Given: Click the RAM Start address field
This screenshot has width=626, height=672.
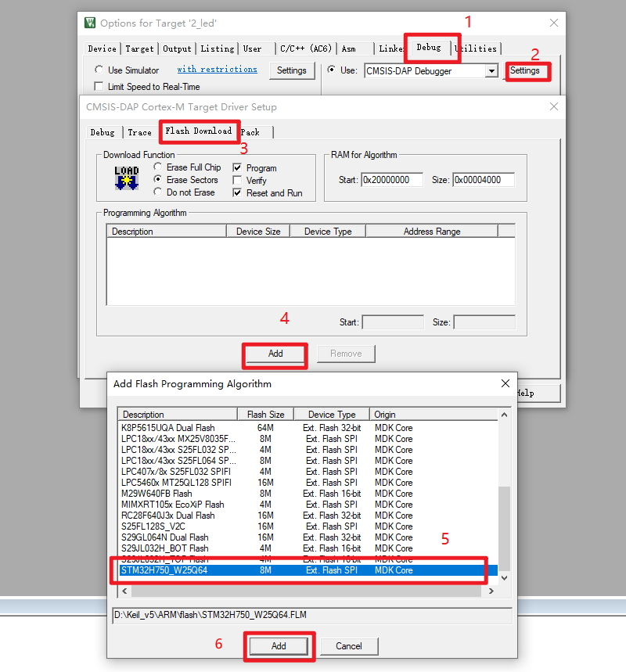Looking at the screenshot, I should pos(391,180).
